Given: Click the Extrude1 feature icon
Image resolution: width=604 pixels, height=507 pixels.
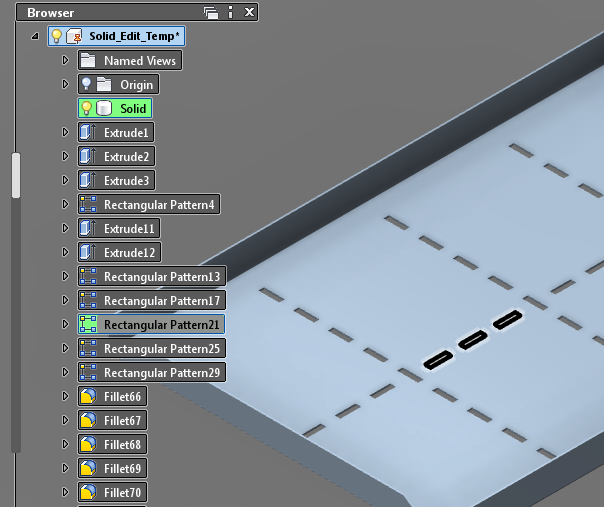Looking at the screenshot, I should click(x=88, y=133).
